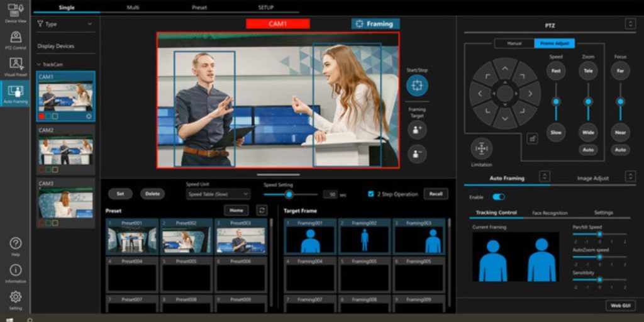This screenshot has height=322, width=644.
Task: Open PTZ Control in the sidebar
Action: 15,39
